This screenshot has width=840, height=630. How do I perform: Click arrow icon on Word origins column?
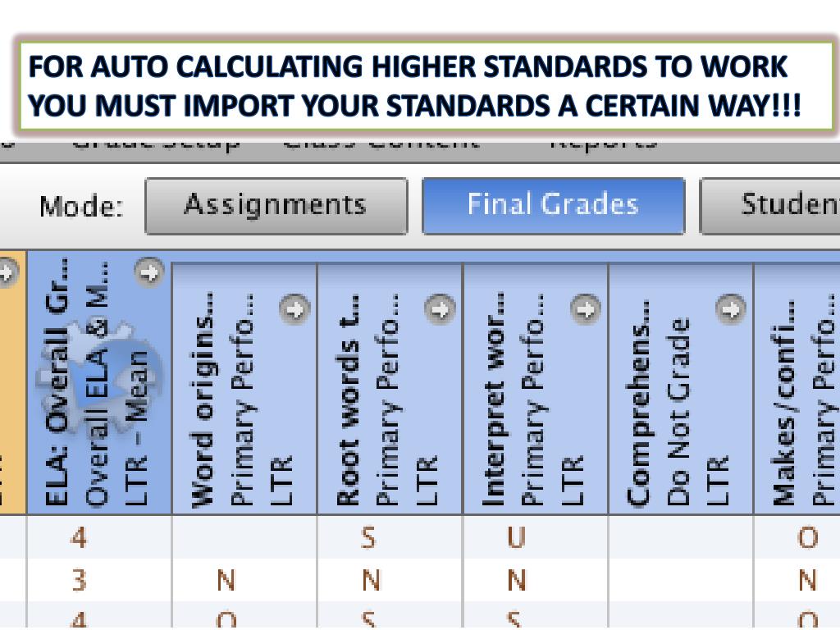click(294, 309)
